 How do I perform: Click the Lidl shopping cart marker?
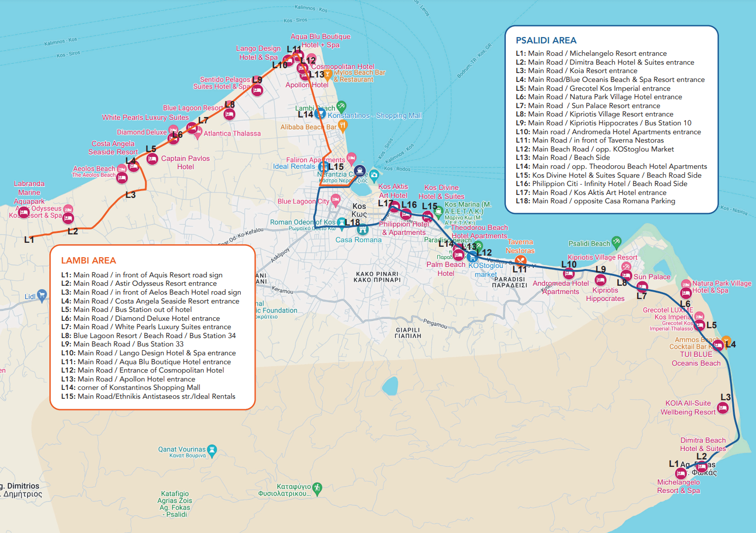pos(42,295)
